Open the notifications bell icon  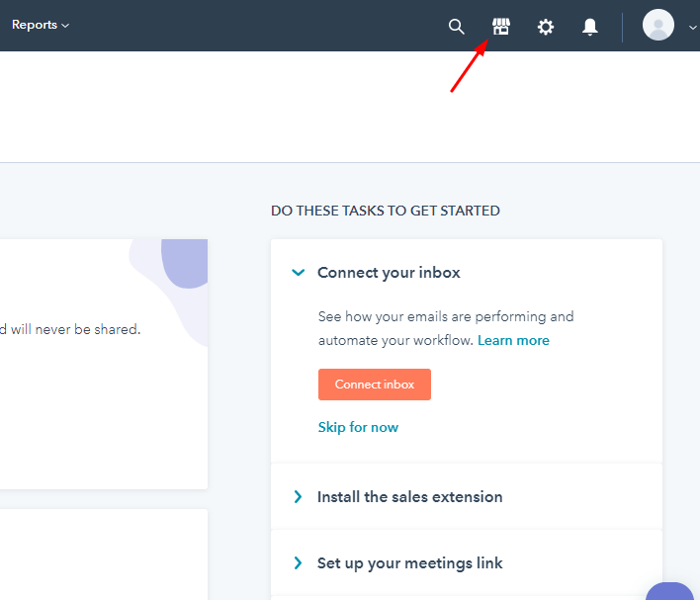pyautogui.click(x=589, y=27)
